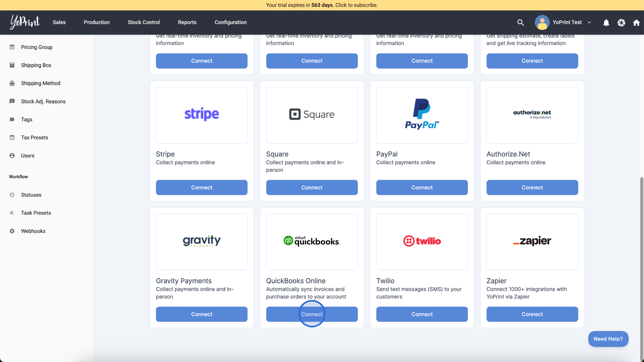The width and height of the screenshot is (644, 362).
Task: Click the YoPrint logo
Action: (x=25, y=22)
